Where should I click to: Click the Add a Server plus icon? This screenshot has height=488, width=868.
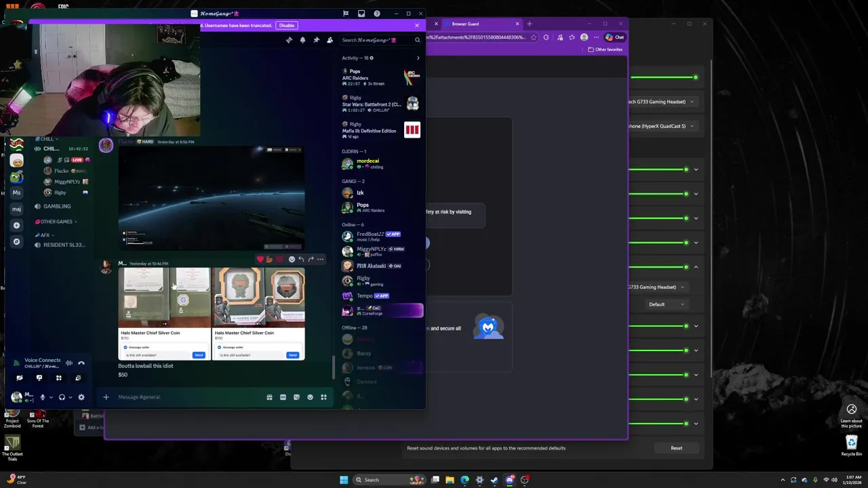(x=16, y=225)
